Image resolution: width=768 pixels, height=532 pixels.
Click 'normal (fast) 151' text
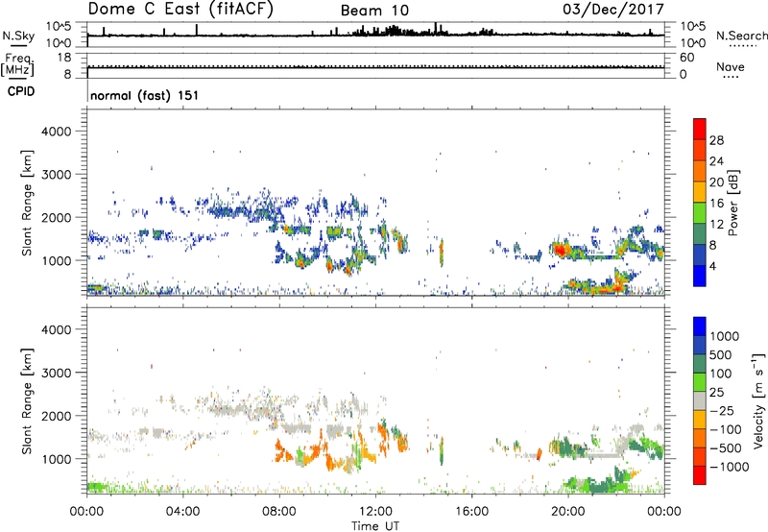click(x=145, y=95)
